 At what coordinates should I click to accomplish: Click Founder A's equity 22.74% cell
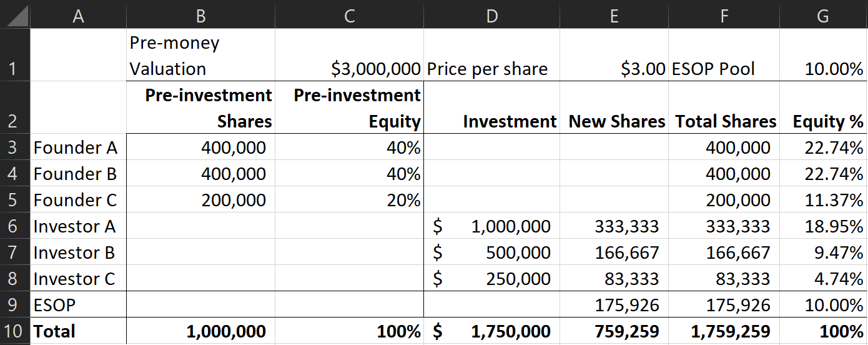tap(823, 147)
